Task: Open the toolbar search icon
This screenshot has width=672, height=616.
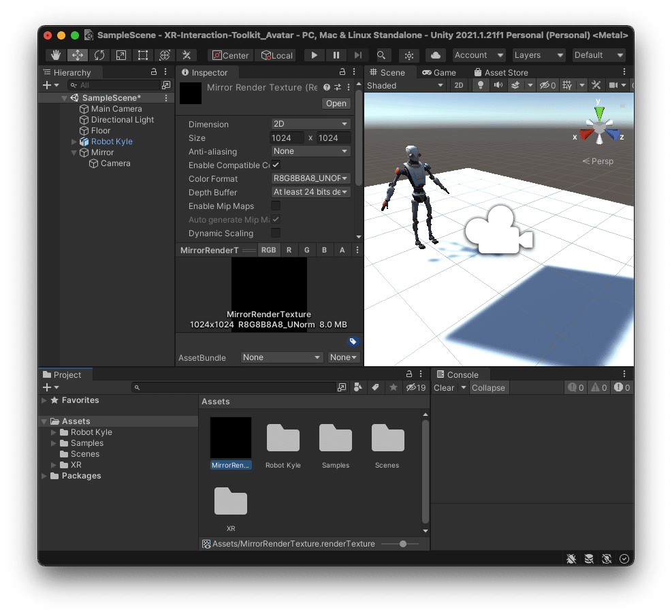Action: [x=381, y=55]
